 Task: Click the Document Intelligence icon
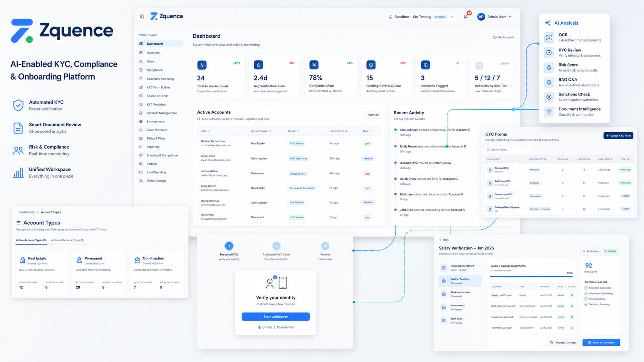tap(549, 112)
